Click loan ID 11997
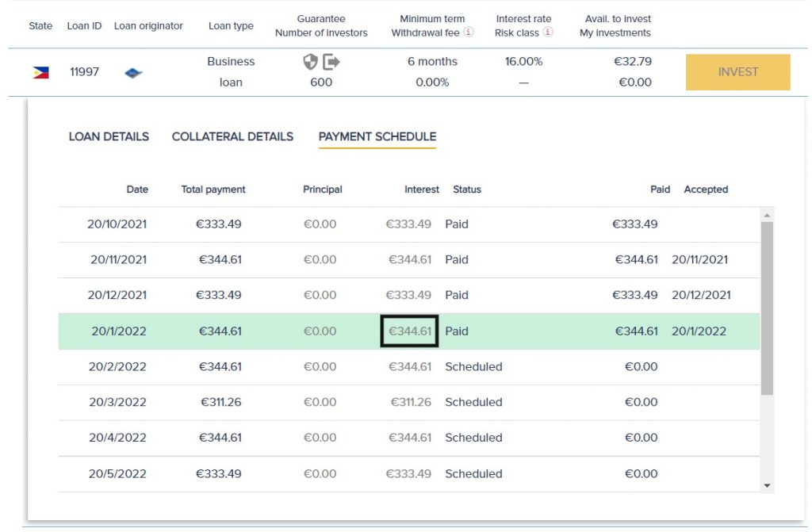 84,72
